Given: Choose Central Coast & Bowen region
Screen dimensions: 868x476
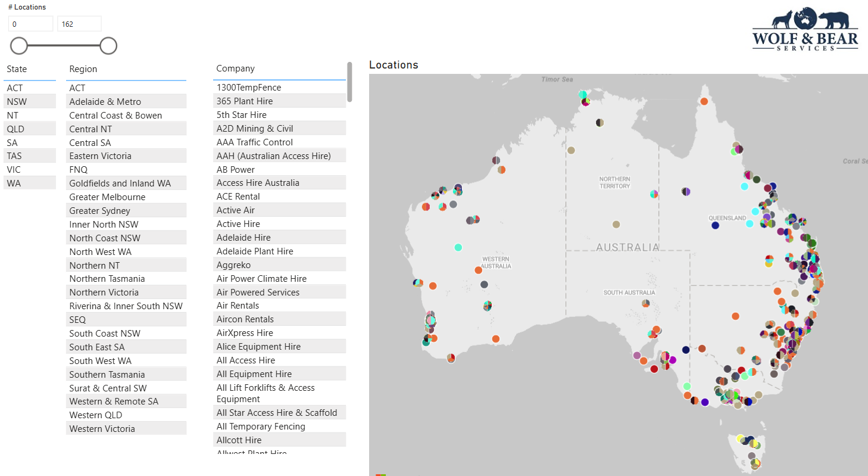Looking at the screenshot, I should [126, 116].
